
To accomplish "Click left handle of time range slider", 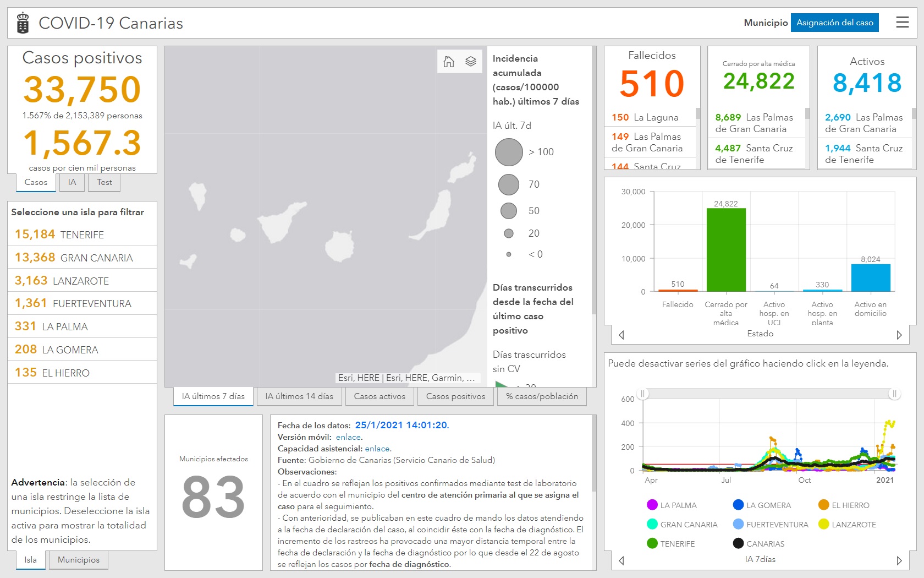I will pyautogui.click(x=643, y=394).
